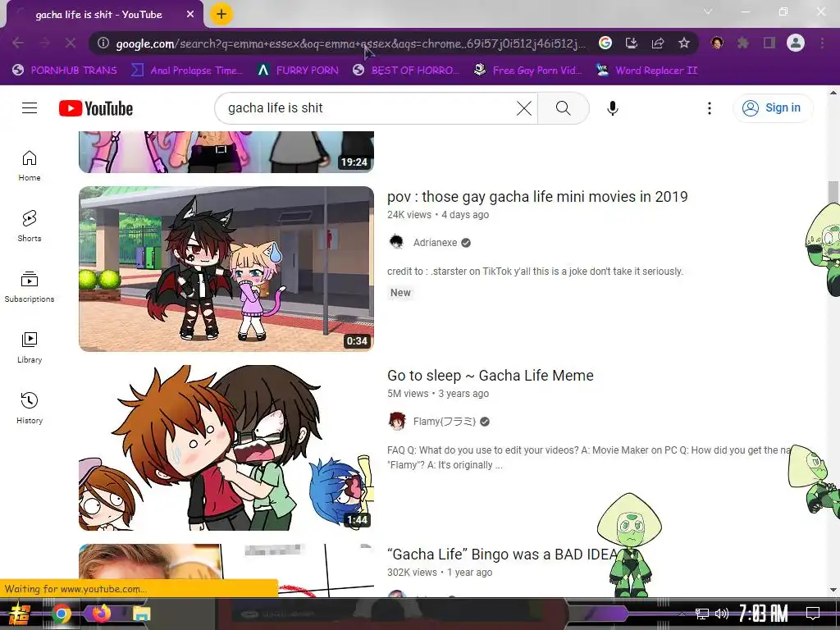Viewport: 840px width, 630px height.
Task: Click the '24K views' text
Action: 409,215
